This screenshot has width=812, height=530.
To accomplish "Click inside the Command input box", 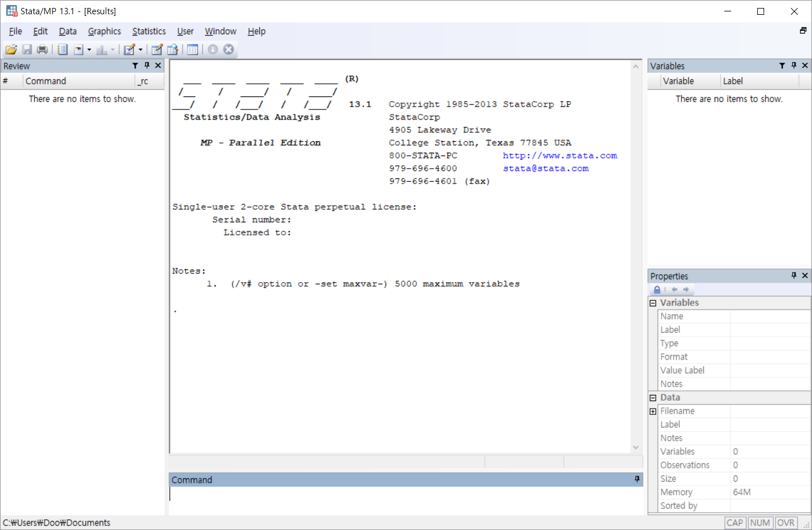I will 406,500.
